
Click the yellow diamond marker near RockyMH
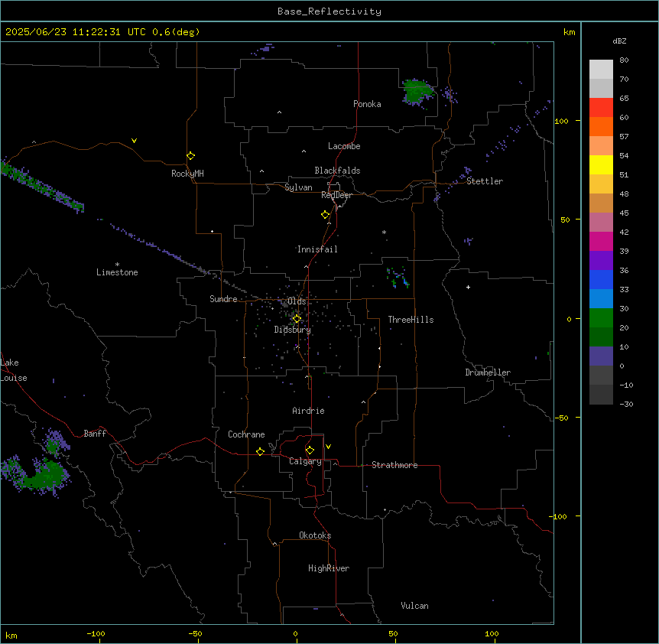pyautogui.click(x=190, y=156)
